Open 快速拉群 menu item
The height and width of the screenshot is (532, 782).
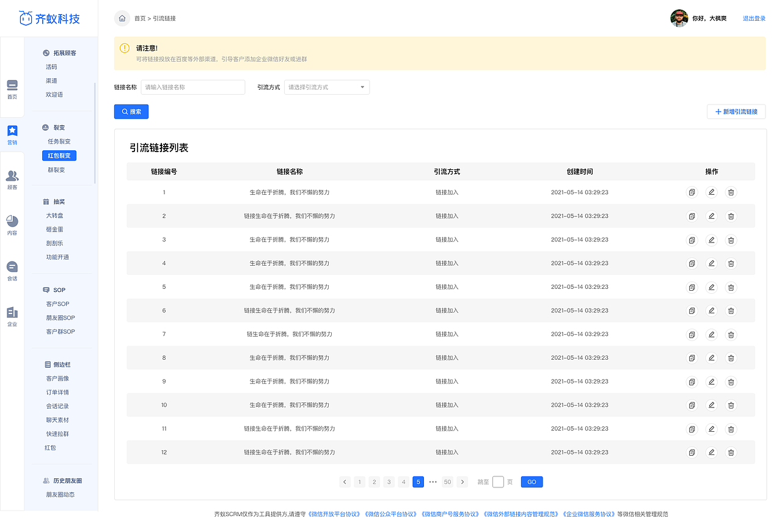[57, 434]
